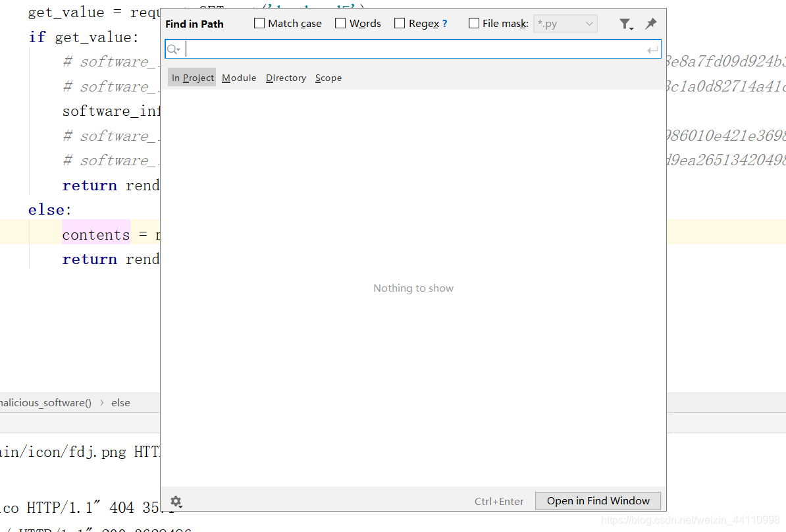Screen dimensions: 786x532
Task: Click the insert-newline arrow in search field
Action: pos(652,49)
